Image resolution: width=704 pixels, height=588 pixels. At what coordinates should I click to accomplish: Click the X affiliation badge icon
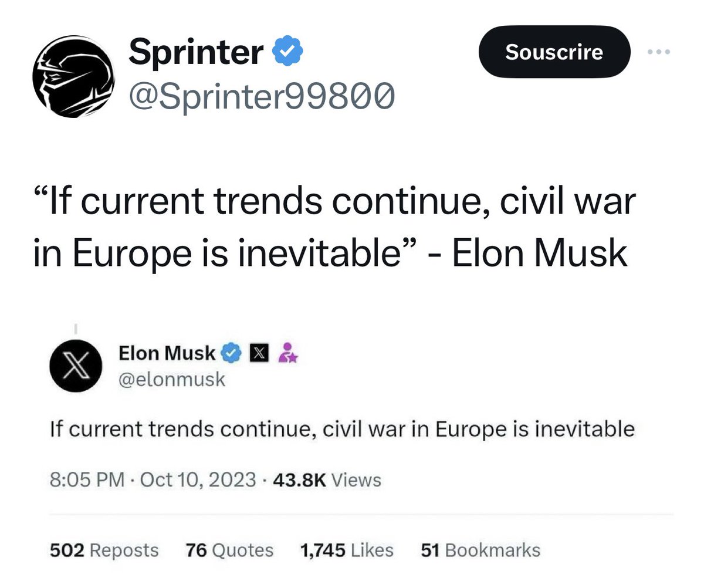point(259,353)
